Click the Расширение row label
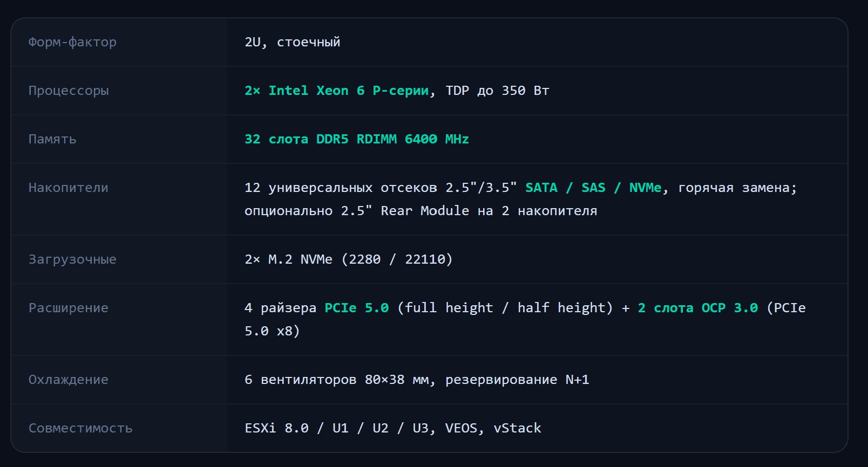Image resolution: width=868 pixels, height=467 pixels. [x=69, y=308]
